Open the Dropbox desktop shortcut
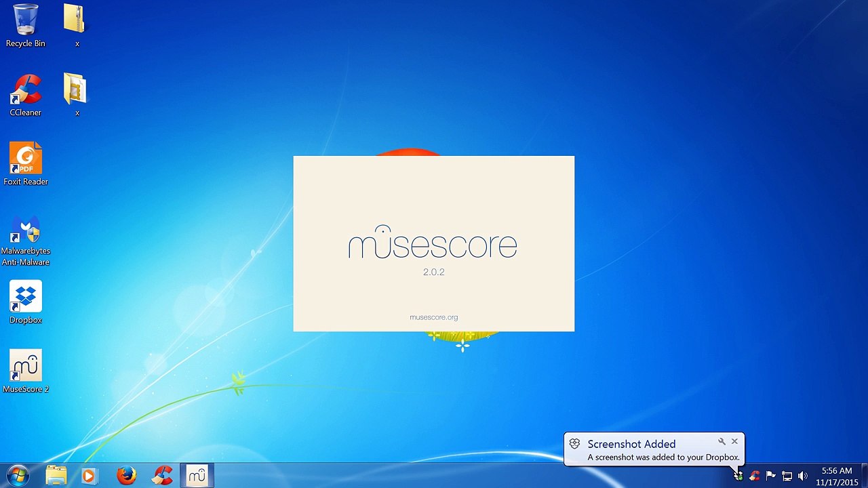The image size is (868, 488). pos(26,302)
